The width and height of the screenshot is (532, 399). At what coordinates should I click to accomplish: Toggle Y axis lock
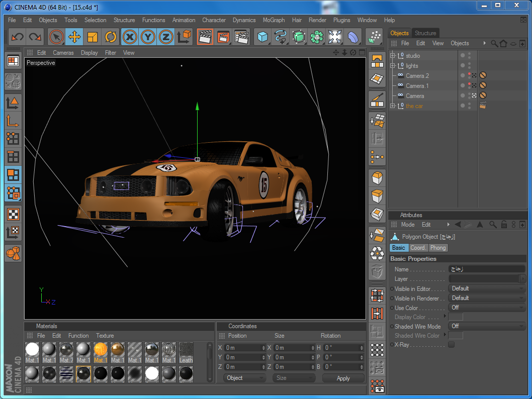pos(148,37)
